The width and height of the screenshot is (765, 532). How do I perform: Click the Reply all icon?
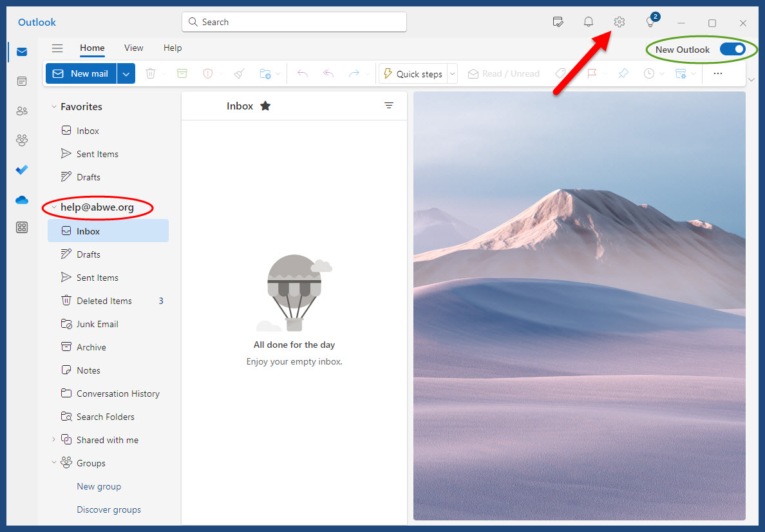[x=328, y=73]
